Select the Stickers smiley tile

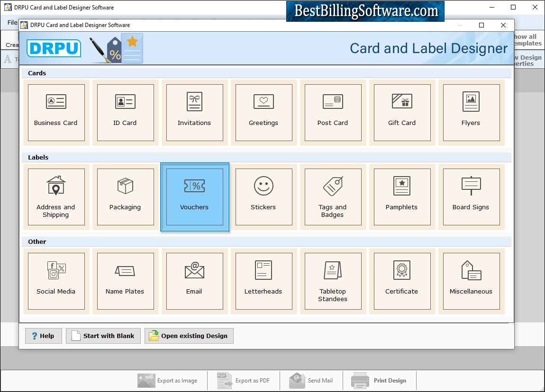coord(264,197)
